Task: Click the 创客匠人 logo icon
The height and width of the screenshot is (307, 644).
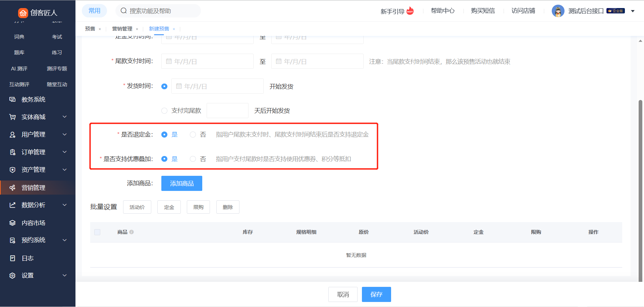Action: [23, 13]
